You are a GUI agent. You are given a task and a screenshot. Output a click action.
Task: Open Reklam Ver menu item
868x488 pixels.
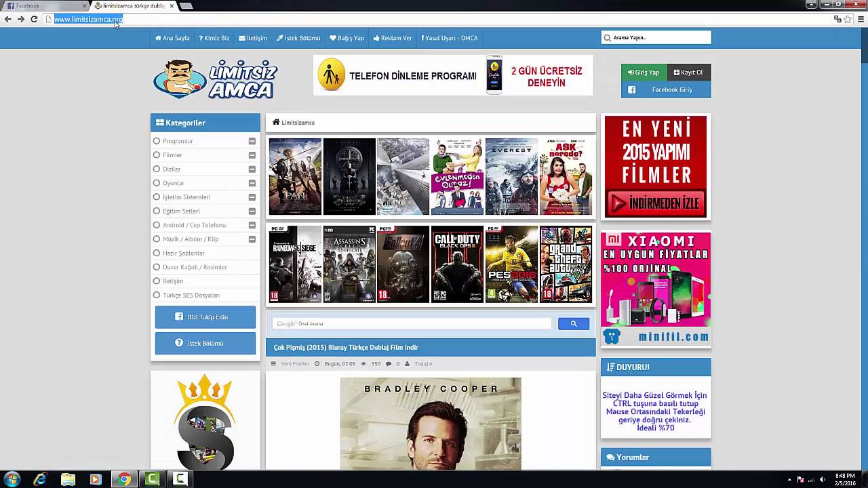point(393,38)
